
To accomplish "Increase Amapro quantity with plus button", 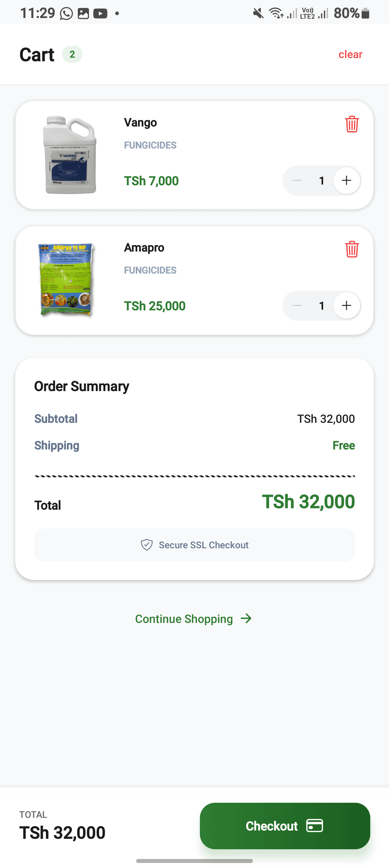I will 346,306.
